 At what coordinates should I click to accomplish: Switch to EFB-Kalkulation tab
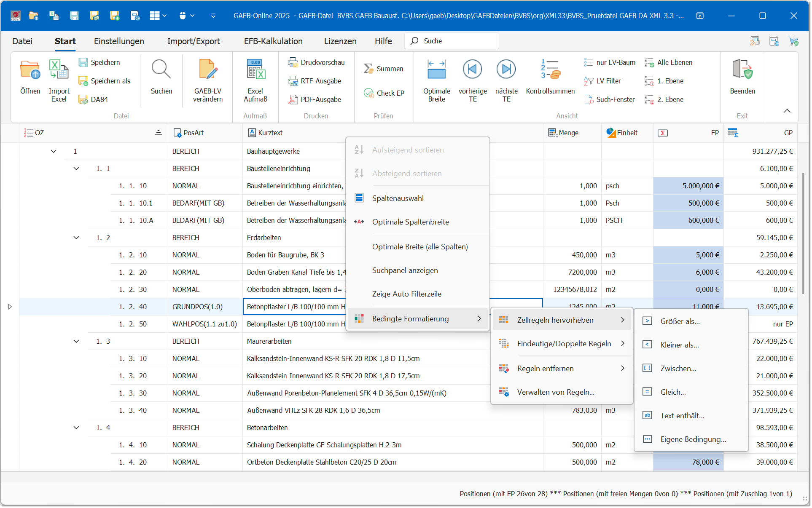pyautogui.click(x=273, y=41)
